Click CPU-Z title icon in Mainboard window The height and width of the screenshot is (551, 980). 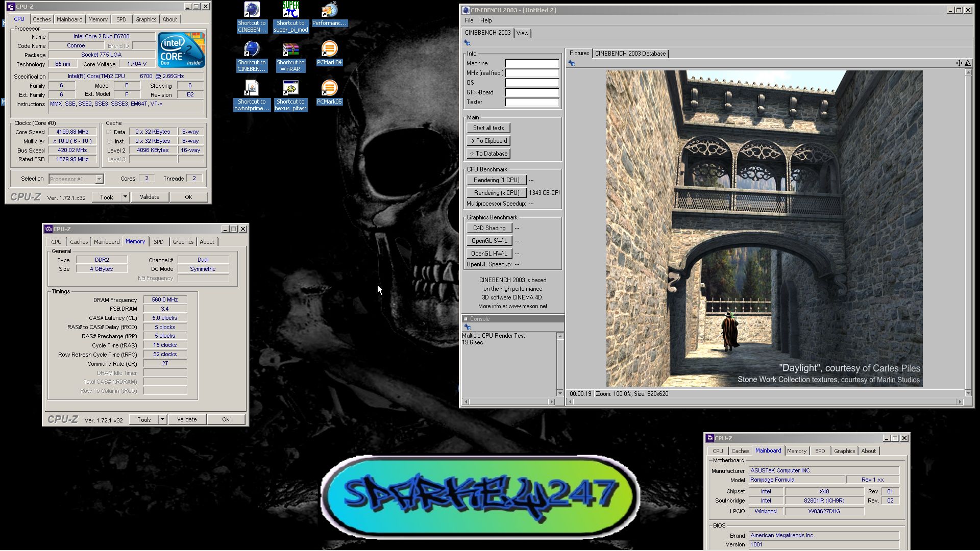[x=709, y=438]
